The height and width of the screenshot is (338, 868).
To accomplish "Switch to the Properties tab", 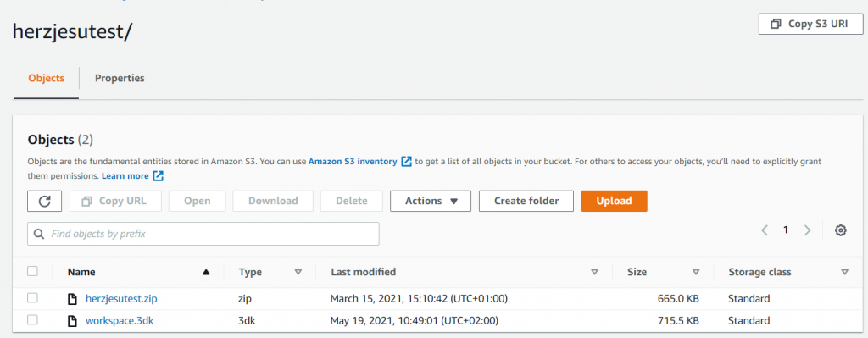I will pyautogui.click(x=120, y=79).
